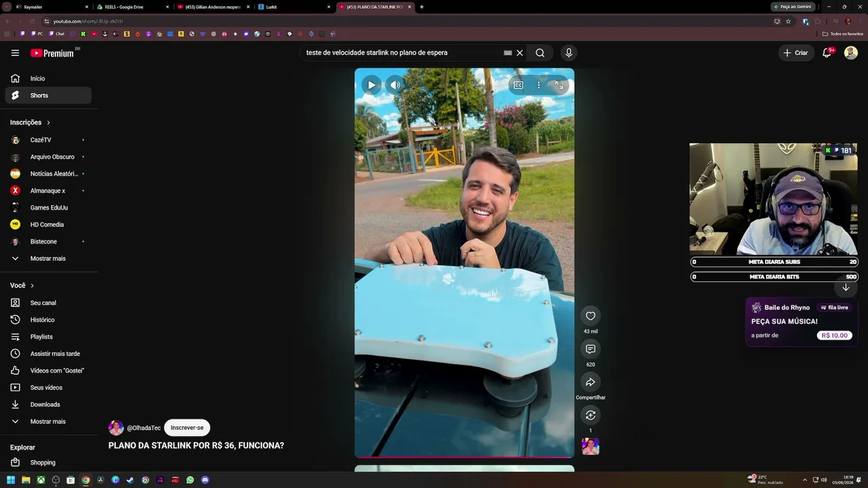Toggle closed captions on the Short
Screen dimensions: 868x488
518,85
